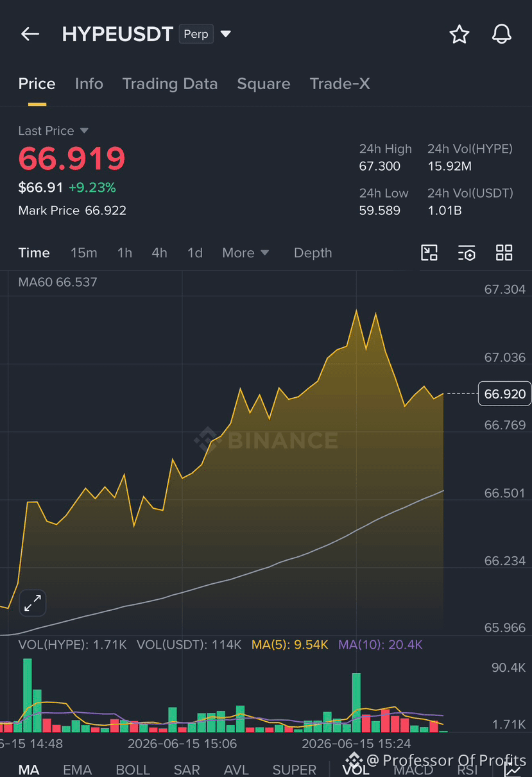Click the VOL(USDT): 114K label
Screen dimensions: 532x777
pos(189,645)
